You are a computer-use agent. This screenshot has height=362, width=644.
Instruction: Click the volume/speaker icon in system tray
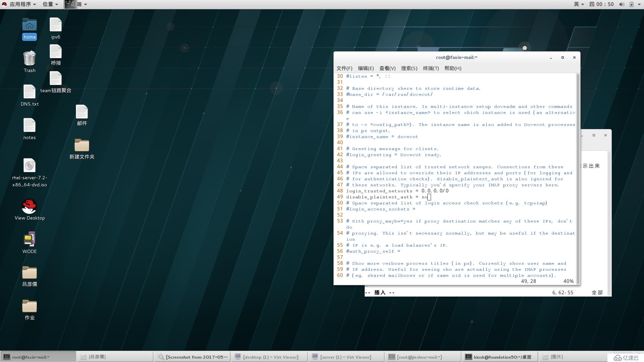click(x=622, y=4)
